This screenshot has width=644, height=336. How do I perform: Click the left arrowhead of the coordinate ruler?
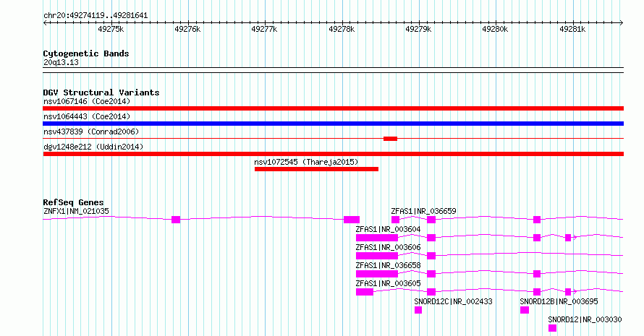pyautogui.click(x=45, y=23)
